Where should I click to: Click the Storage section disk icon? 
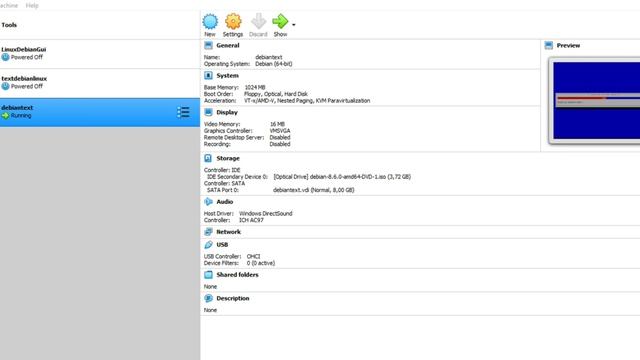click(x=208, y=158)
